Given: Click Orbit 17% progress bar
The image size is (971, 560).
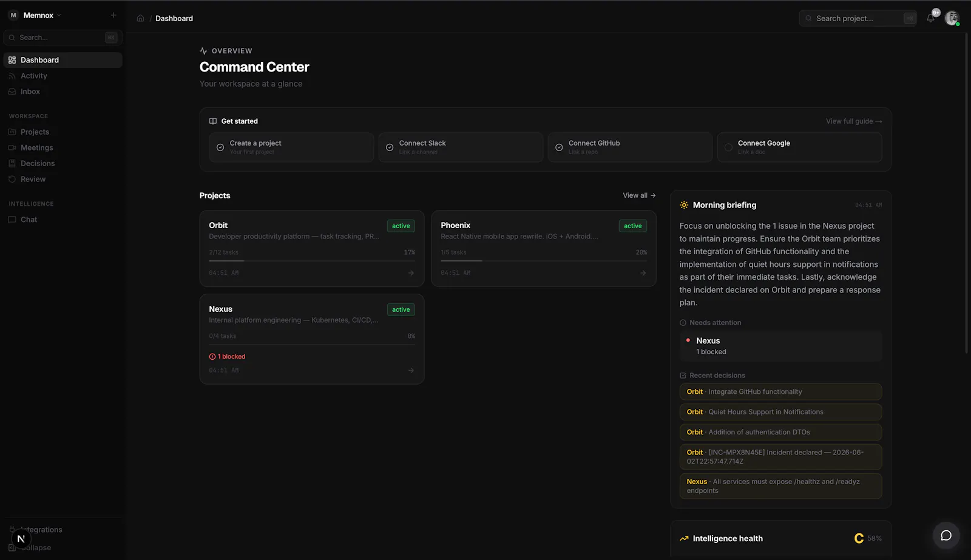Looking at the screenshot, I should pos(312,261).
